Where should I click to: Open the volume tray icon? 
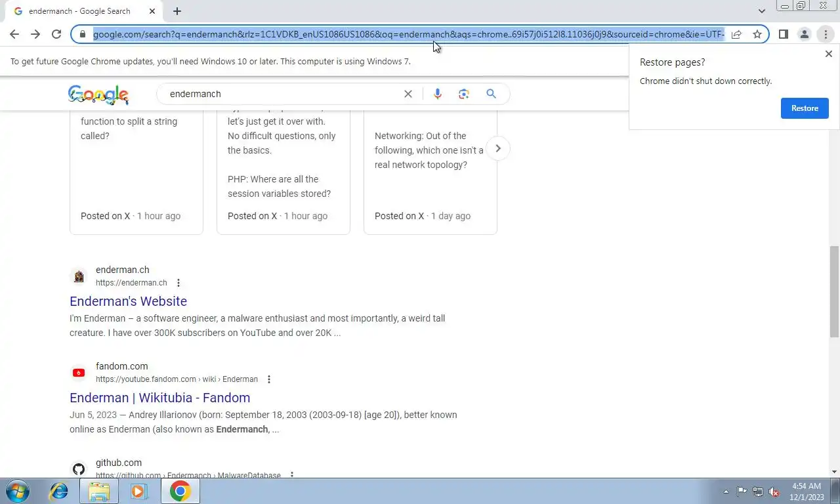coord(774,492)
